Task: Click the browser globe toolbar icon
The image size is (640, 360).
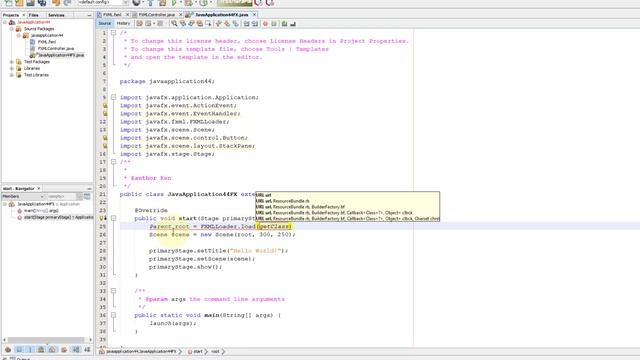Action: [136, 3]
